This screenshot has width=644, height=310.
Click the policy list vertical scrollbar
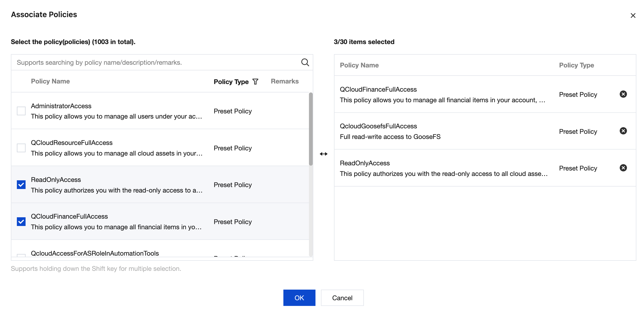point(311,129)
